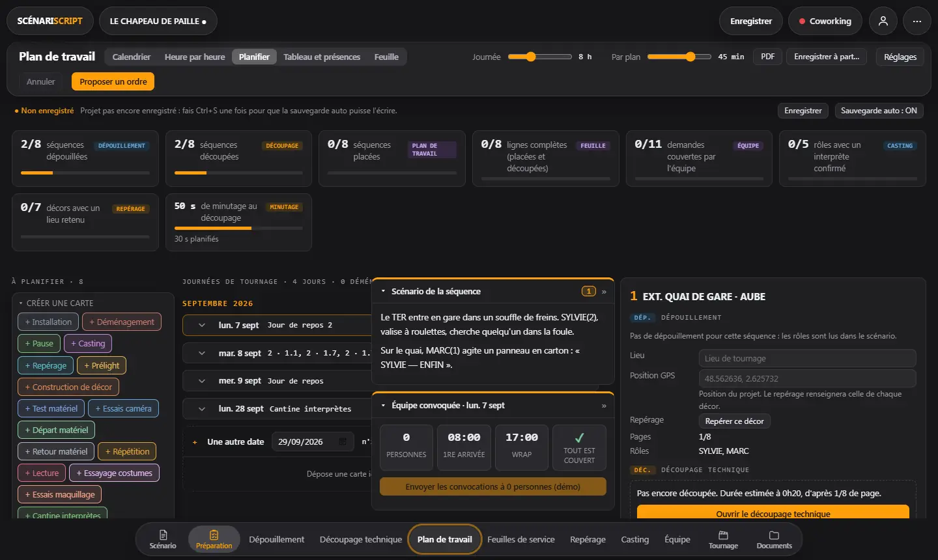Open the Feuille tab
938x560 pixels.
click(x=386, y=57)
